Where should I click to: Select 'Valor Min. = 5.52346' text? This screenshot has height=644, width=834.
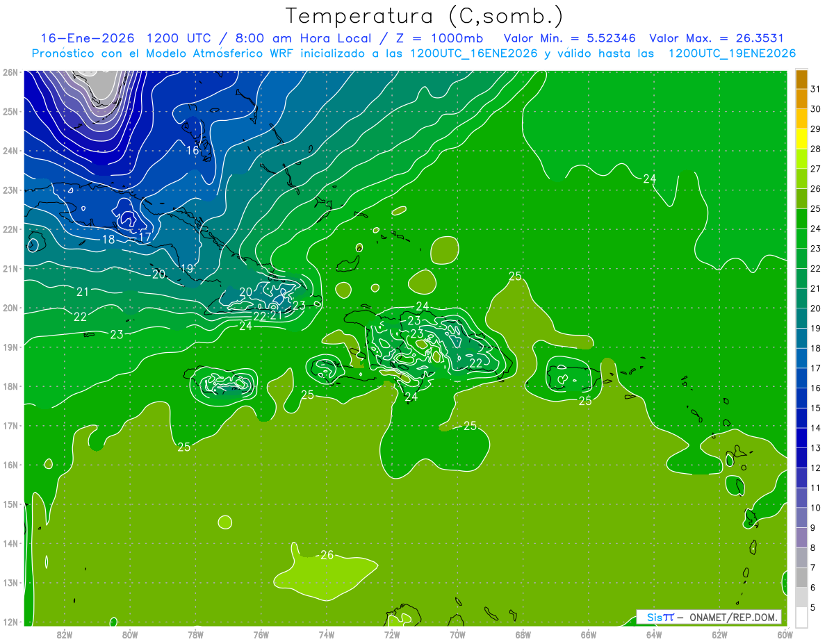tap(569, 38)
